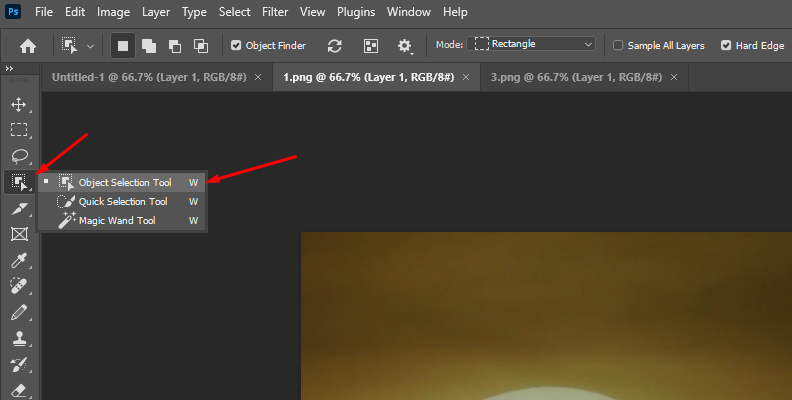792x400 pixels.
Task: Select the Frame tool
Action: [x=19, y=234]
